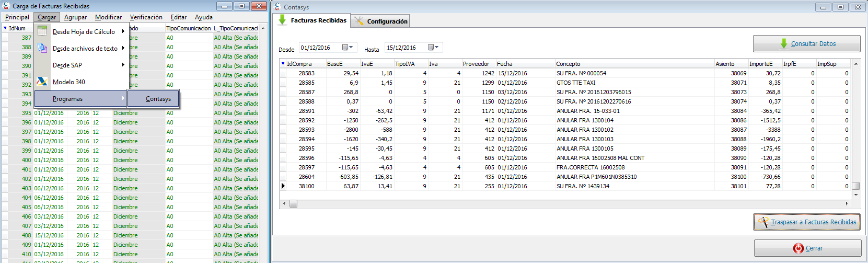Open the Desde date calendar dropdown
Viewport: 868px width, 263px height.
(x=348, y=47)
